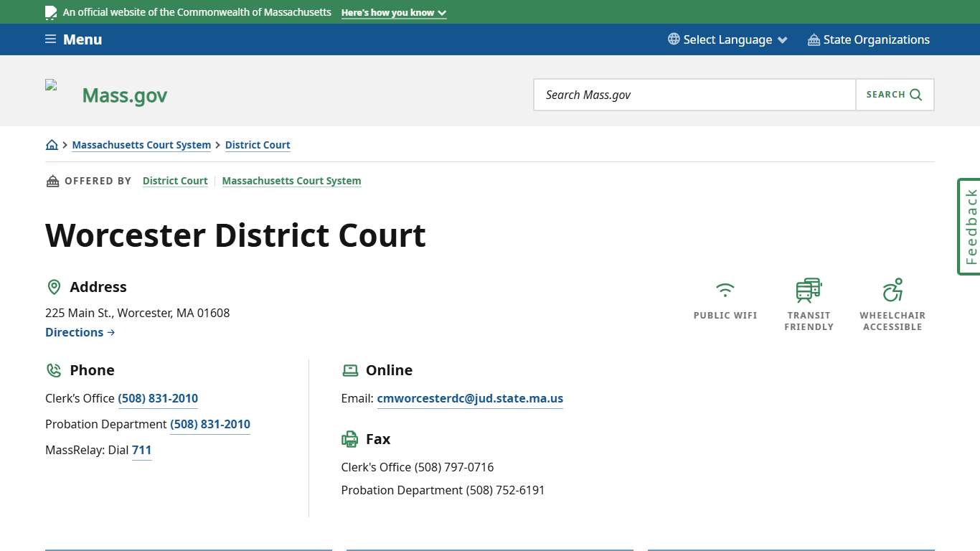Viewport: 980px width, 551px height.
Task: Click the building icon beside State Organizations
Action: point(813,39)
